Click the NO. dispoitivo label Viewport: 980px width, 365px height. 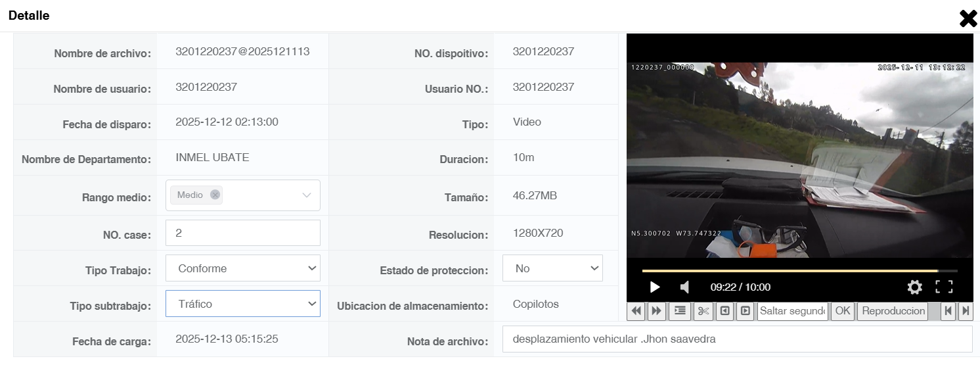(x=451, y=53)
